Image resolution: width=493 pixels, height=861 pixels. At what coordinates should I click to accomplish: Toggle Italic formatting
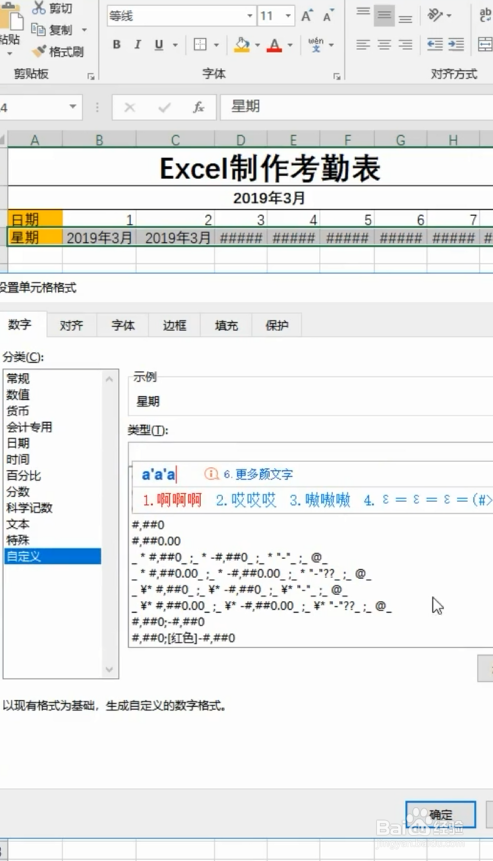[137, 44]
